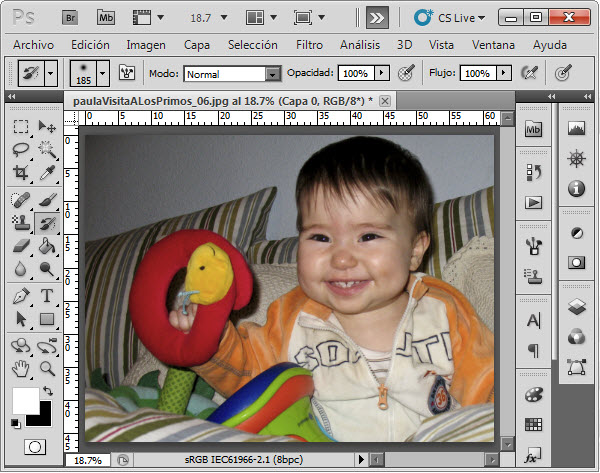
Task: Open the History panel icon
Action: [534, 172]
